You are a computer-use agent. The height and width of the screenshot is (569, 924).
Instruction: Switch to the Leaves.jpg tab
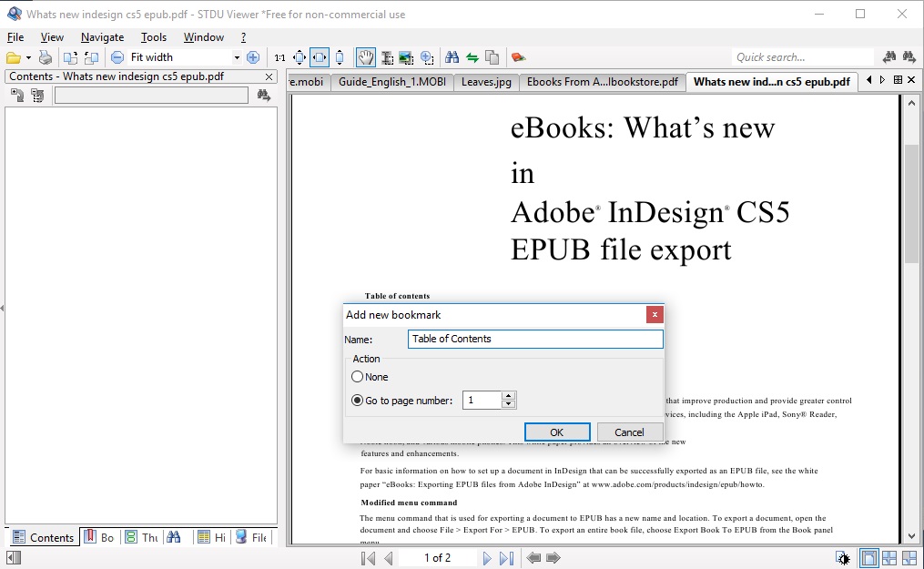pyautogui.click(x=486, y=81)
